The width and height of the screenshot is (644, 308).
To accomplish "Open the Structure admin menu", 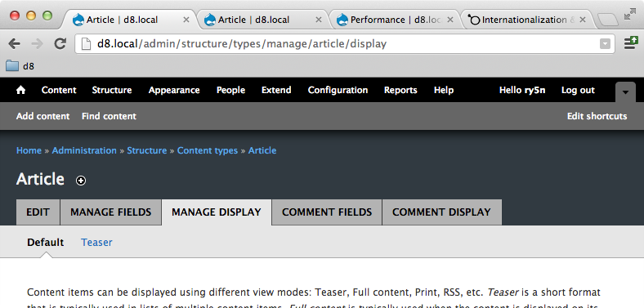I will (112, 90).
